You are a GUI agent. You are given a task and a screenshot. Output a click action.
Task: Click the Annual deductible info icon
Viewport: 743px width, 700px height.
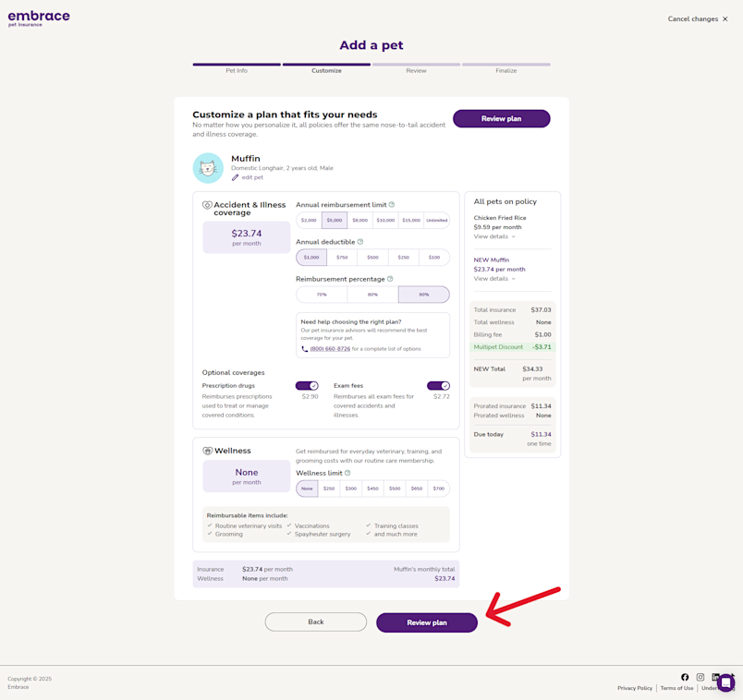359,242
